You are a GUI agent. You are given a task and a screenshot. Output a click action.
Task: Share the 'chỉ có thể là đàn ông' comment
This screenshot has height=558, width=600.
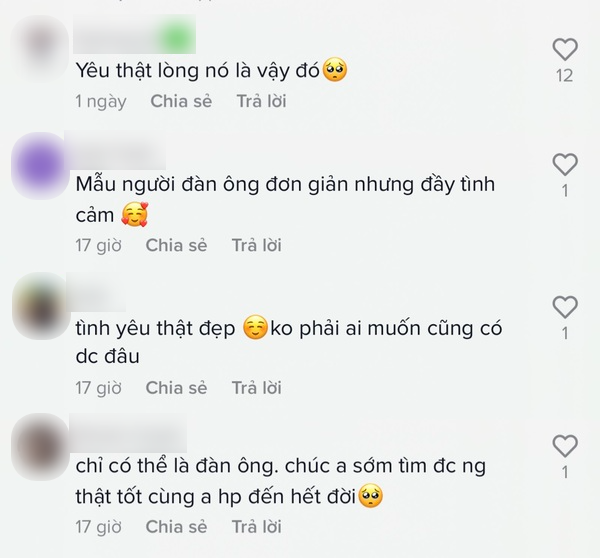176,527
